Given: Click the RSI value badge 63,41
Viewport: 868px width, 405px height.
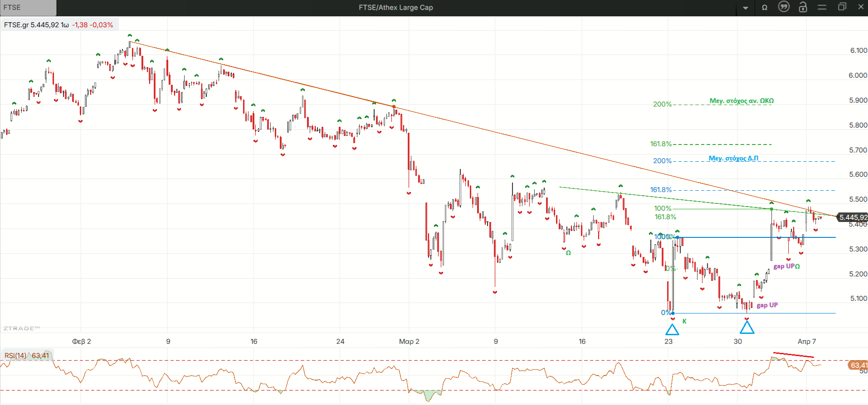Looking at the screenshot, I should 858,365.
